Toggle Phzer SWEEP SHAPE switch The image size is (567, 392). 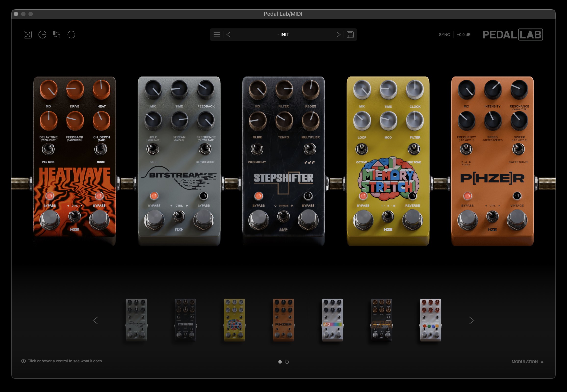tap(518, 149)
